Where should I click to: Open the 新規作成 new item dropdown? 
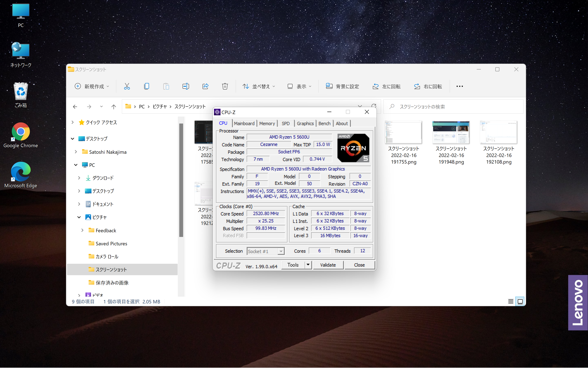[92, 86]
